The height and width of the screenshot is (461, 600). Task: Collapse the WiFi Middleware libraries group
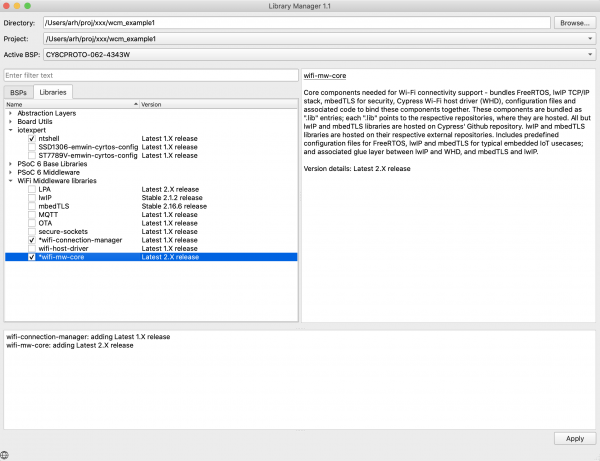tap(10, 181)
